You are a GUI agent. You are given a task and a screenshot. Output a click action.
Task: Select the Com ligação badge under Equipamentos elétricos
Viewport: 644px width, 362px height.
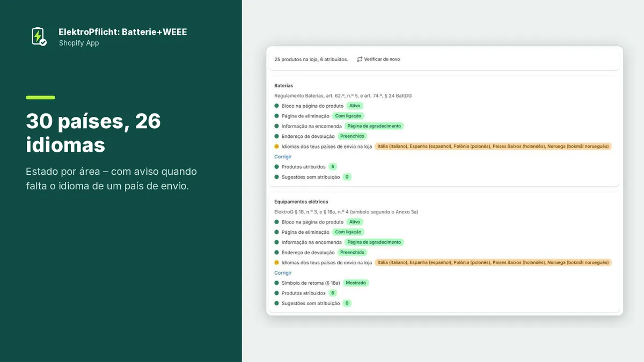click(348, 232)
